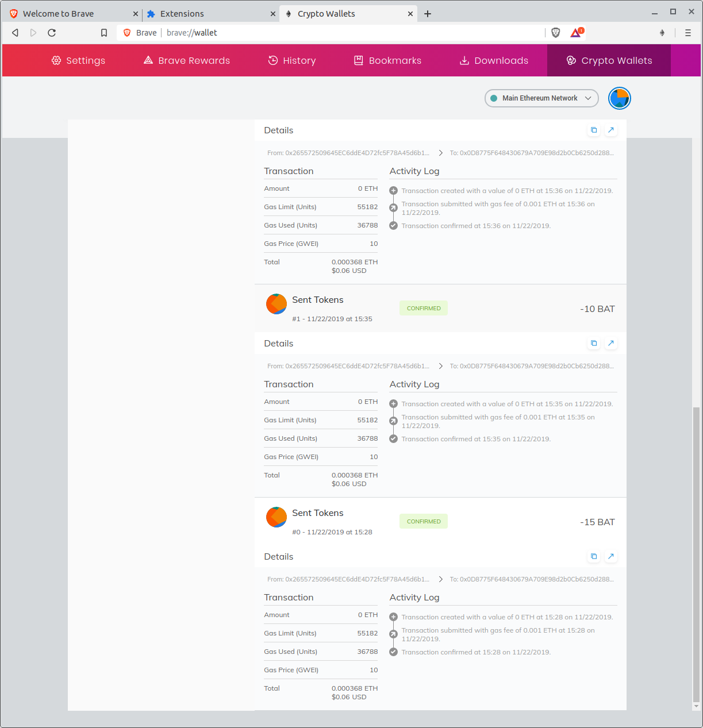
Task: Click the browser forward arrow
Action: coord(33,33)
